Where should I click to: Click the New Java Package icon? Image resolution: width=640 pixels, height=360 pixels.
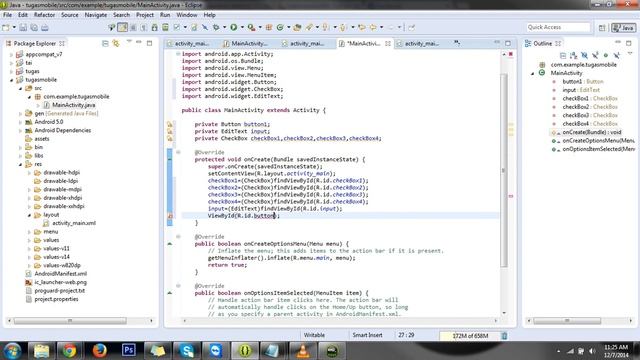point(269,27)
